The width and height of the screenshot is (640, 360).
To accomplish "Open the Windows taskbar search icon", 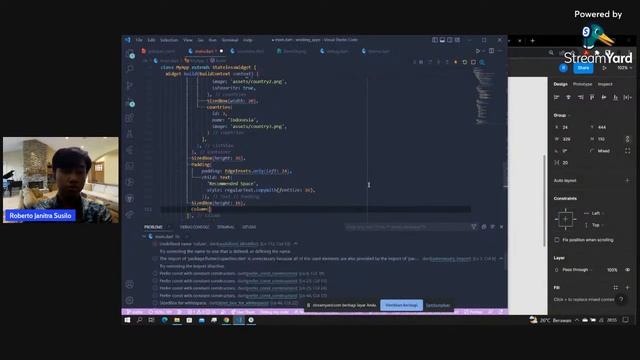I will click(140, 320).
